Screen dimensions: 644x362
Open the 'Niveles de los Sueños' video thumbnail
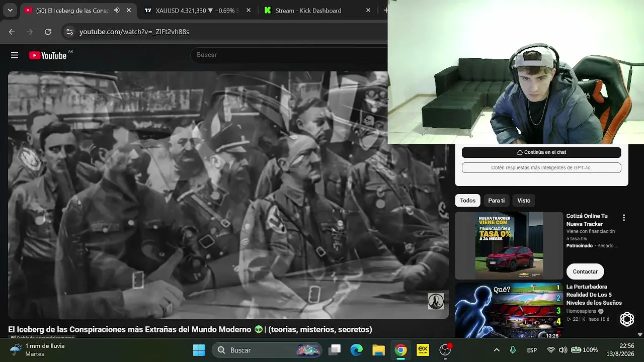pos(509,310)
